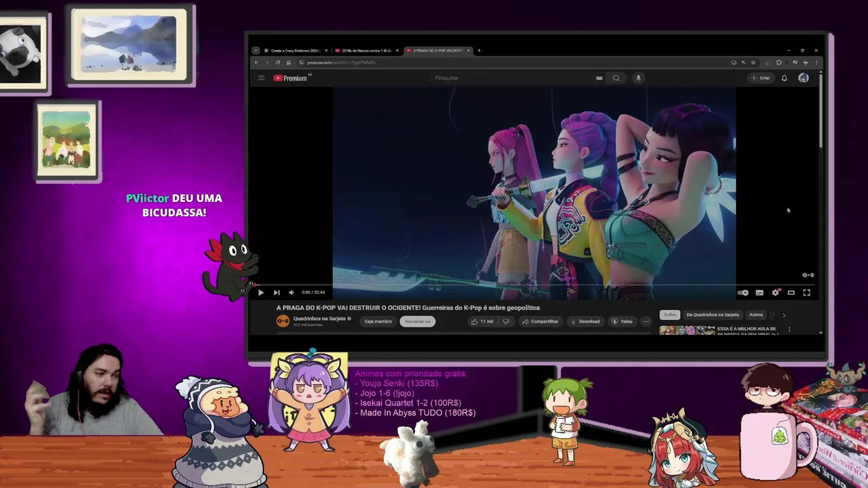
Task: Skip to next video in player
Action: point(276,292)
